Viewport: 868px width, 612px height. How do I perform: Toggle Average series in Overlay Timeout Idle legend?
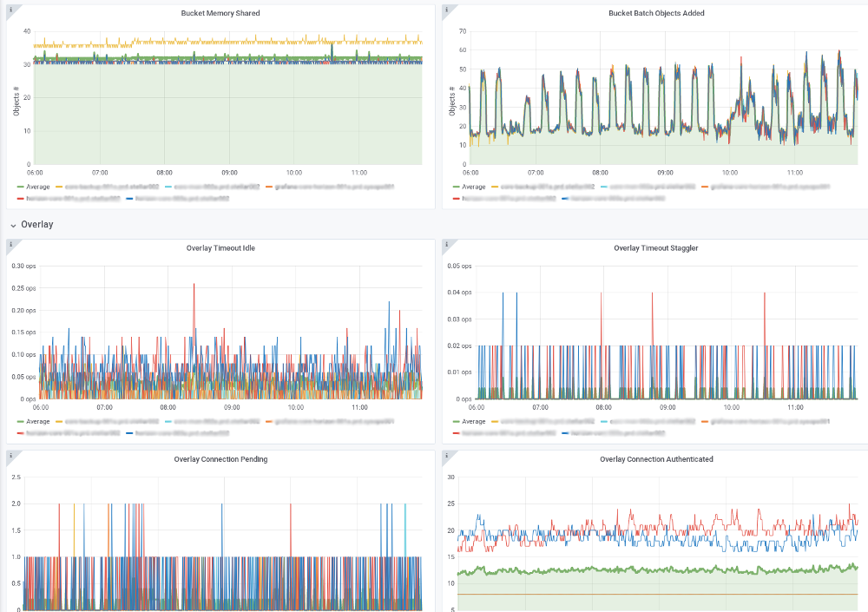37,422
